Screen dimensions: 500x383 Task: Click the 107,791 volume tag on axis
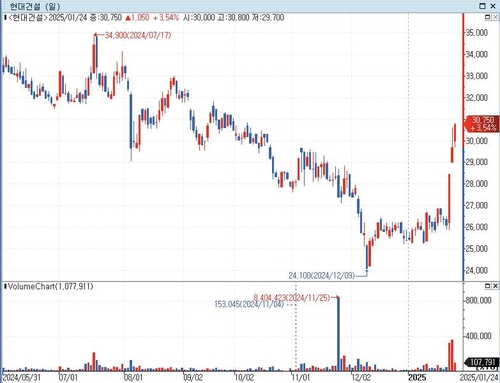(x=482, y=362)
